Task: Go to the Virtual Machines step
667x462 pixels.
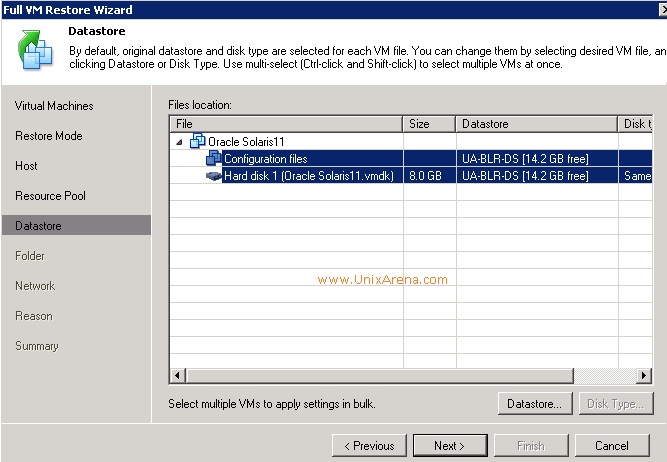Action: 54,106
